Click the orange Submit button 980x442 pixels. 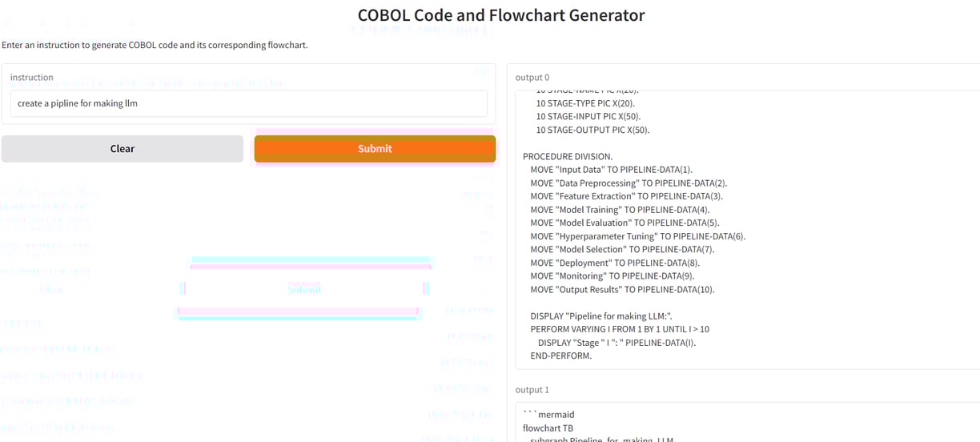[x=375, y=148]
